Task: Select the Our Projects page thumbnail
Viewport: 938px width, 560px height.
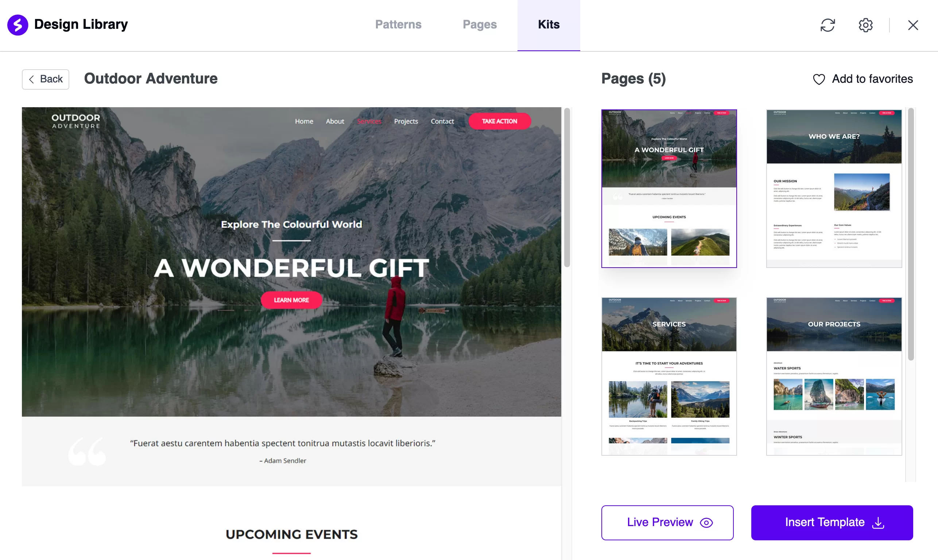Action: point(833,375)
